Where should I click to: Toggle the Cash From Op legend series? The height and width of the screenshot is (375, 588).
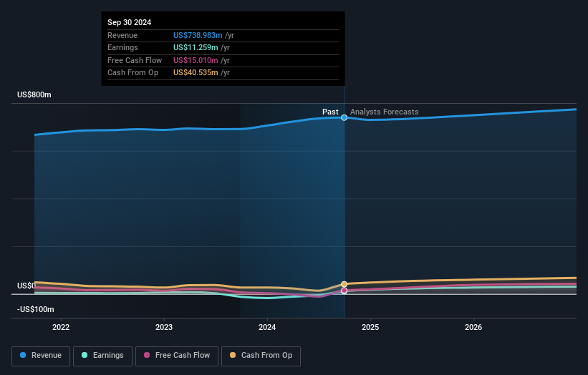tap(261, 356)
